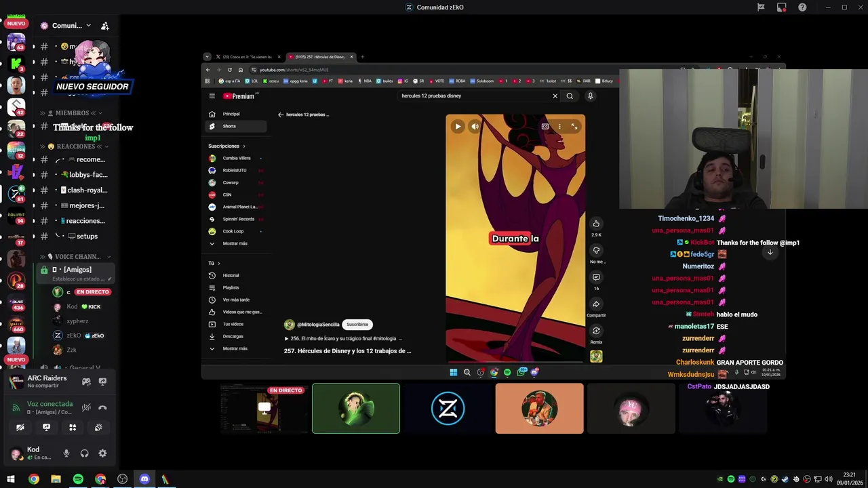Clear the YouTube search with X icon

555,96
